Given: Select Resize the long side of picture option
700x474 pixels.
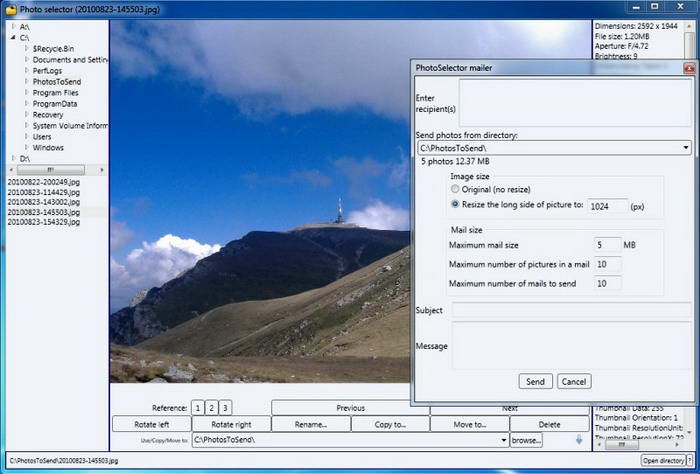Looking at the screenshot, I should coord(455,204).
